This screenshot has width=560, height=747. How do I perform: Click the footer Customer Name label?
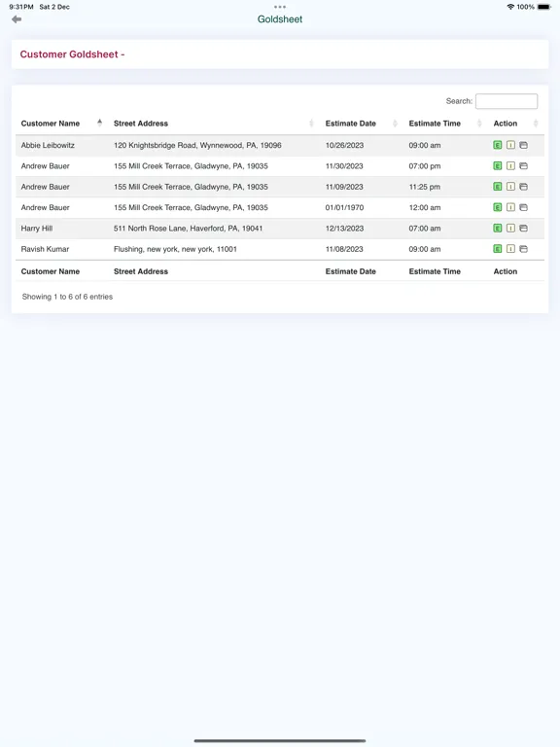[50, 271]
